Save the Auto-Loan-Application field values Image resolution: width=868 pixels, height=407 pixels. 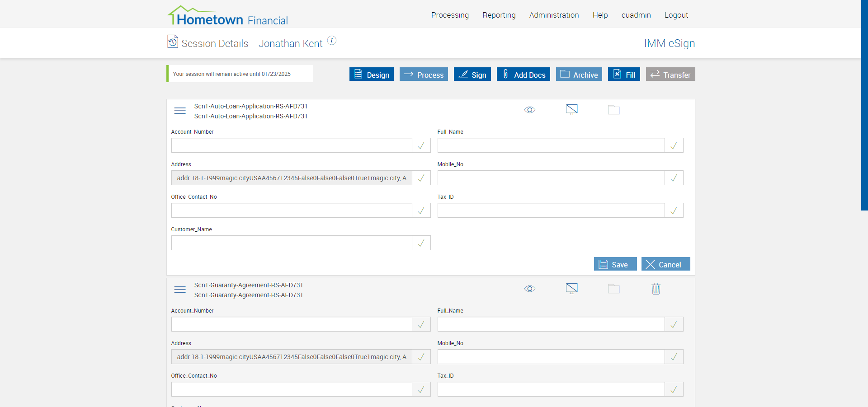(615, 264)
